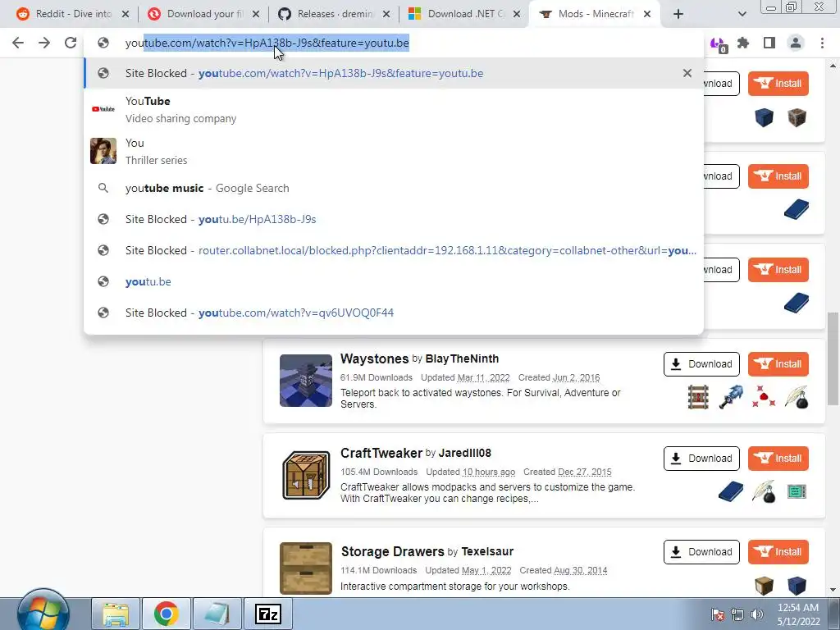
Task: Install the Waystones mod
Action: tap(778, 364)
